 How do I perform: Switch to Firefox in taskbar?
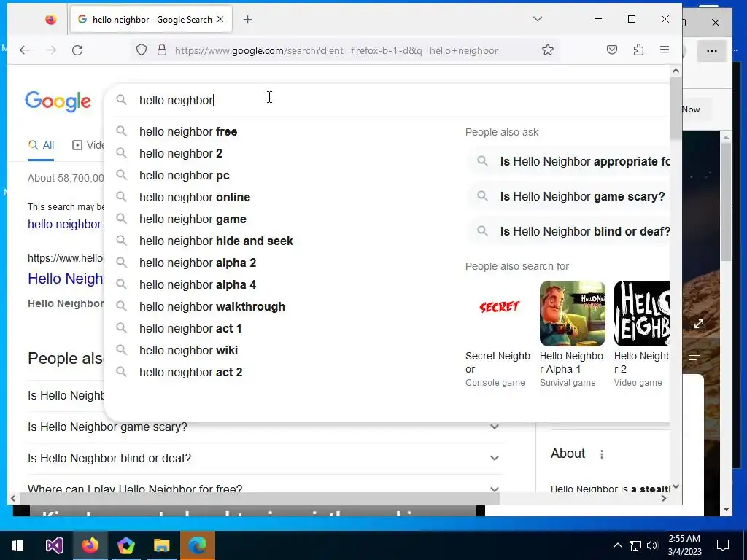pyautogui.click(x=90, y=545)
